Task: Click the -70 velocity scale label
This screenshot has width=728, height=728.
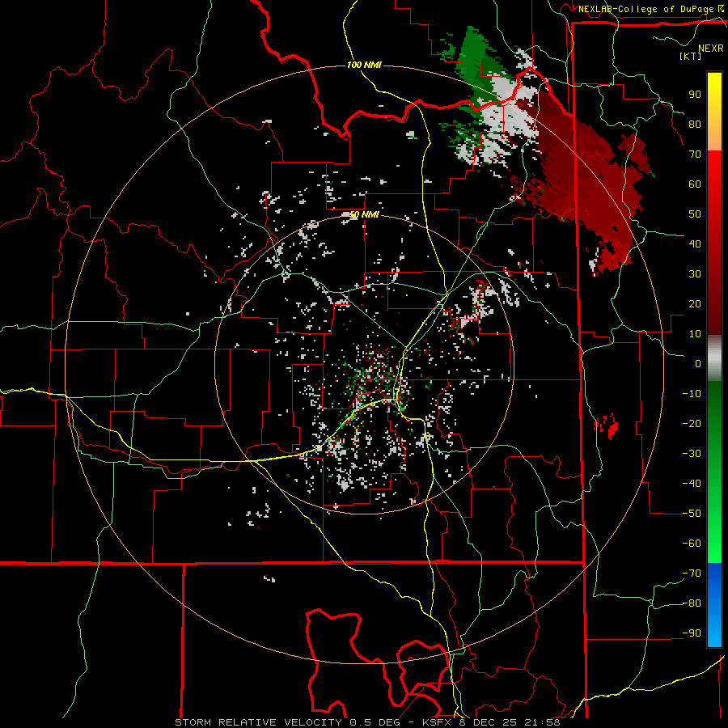Action: pos(692,574)
